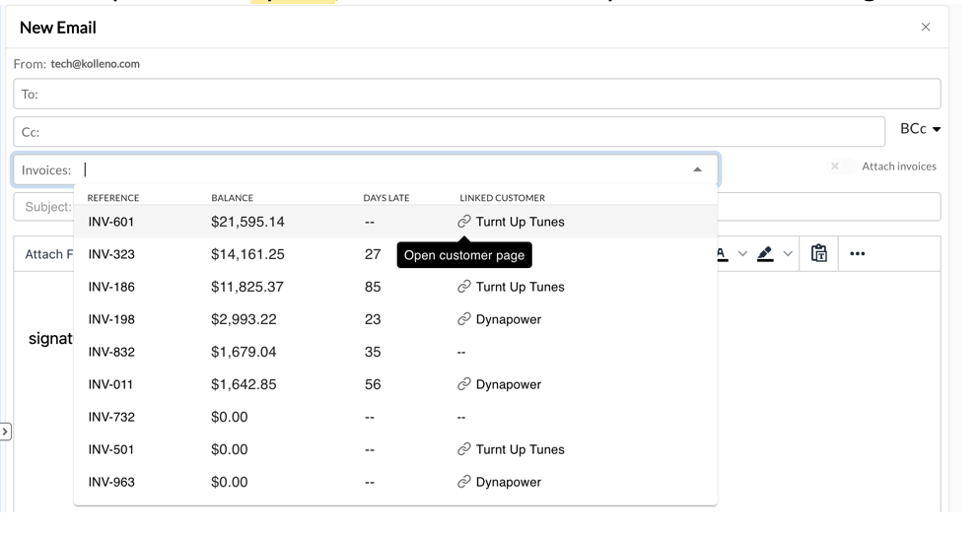
Task: Select invoice INV-186
Action: (395, 287)
